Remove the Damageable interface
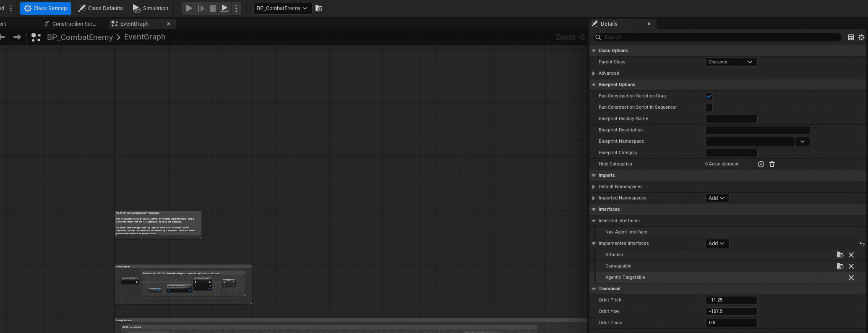The image size is (868, 333). pos(851,266)
